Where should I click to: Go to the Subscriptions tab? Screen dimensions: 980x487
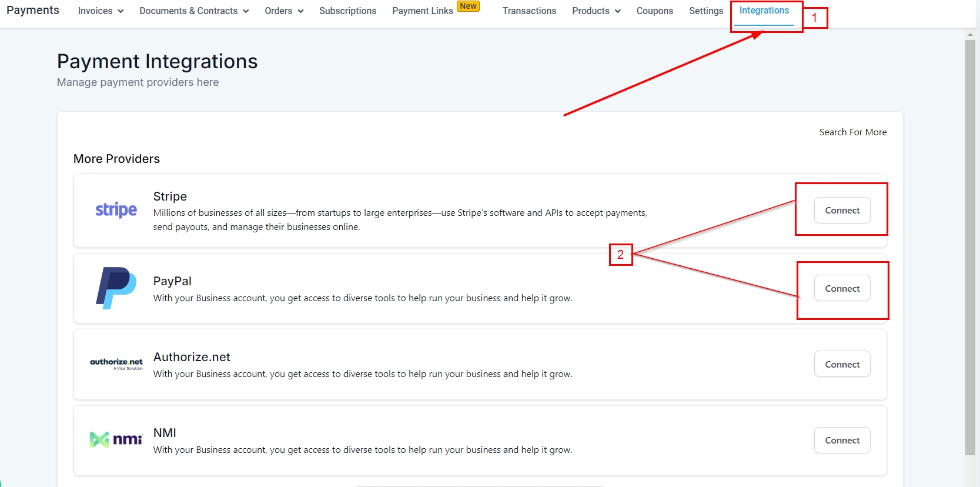[x=347, y=11]
